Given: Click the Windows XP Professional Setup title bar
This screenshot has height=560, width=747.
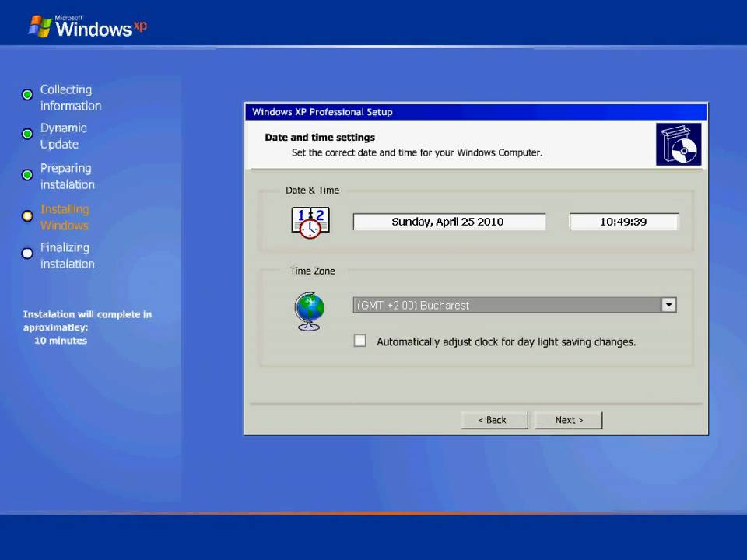Looking at the screenshot, I should (475, 112).
